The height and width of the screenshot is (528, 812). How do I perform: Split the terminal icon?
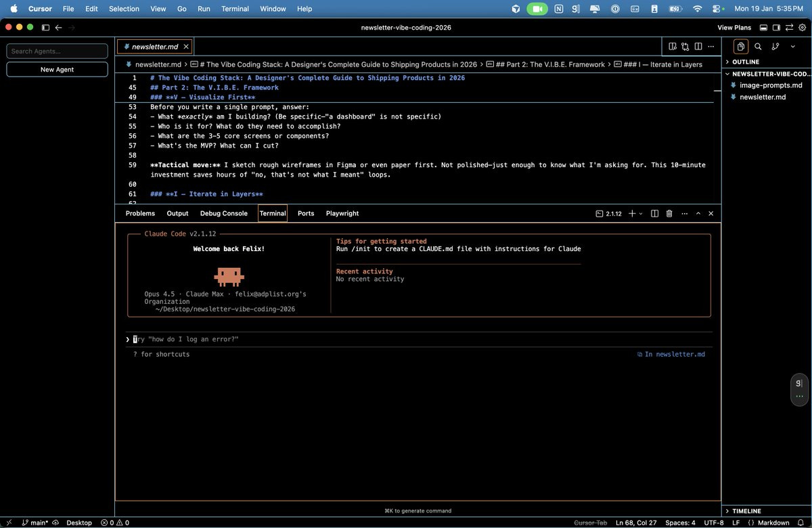coord(655,213)
